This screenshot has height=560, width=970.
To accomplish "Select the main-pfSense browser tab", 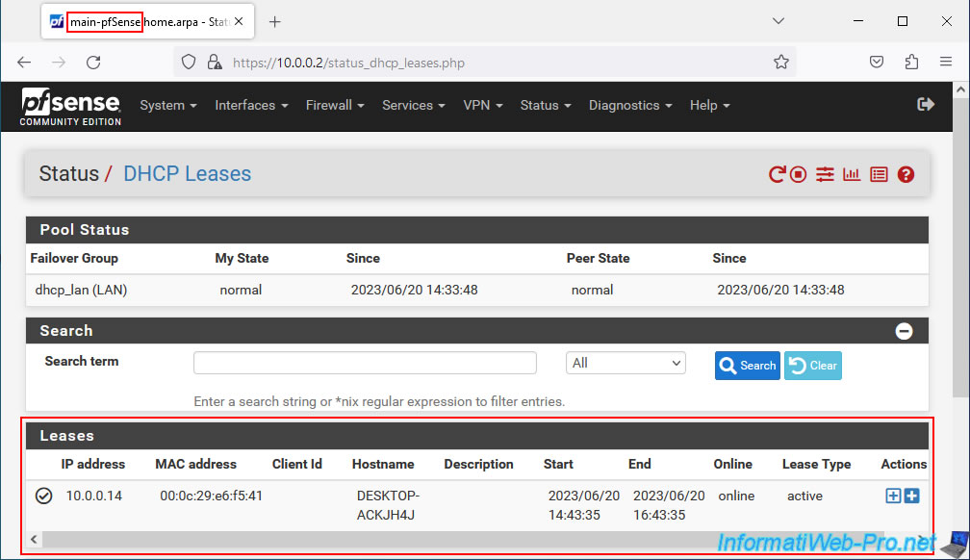I will 147,22.
